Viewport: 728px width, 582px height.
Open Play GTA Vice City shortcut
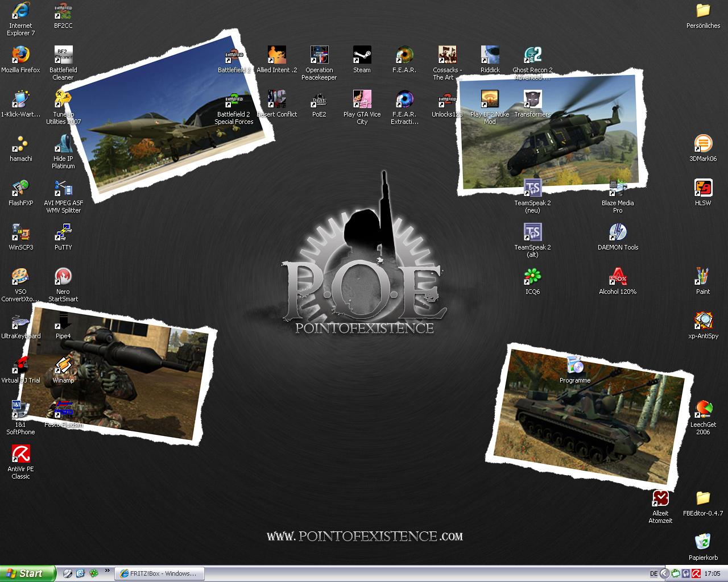pyautogui.click(x=362, y=99)
